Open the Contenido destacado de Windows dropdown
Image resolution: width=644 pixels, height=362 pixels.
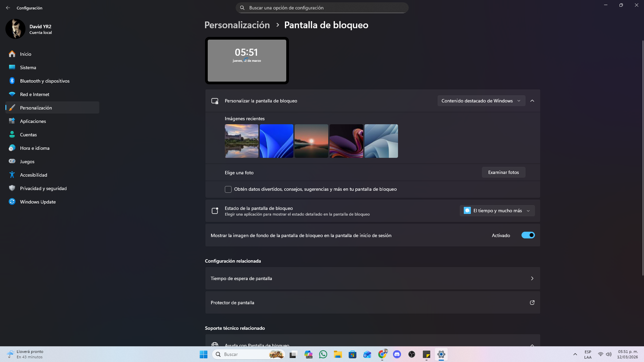point(481,101)
